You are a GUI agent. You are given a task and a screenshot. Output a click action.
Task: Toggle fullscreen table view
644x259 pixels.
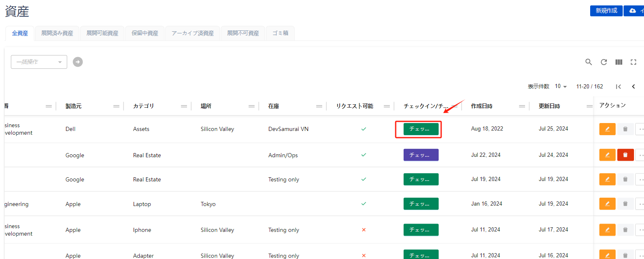(633, 62)
